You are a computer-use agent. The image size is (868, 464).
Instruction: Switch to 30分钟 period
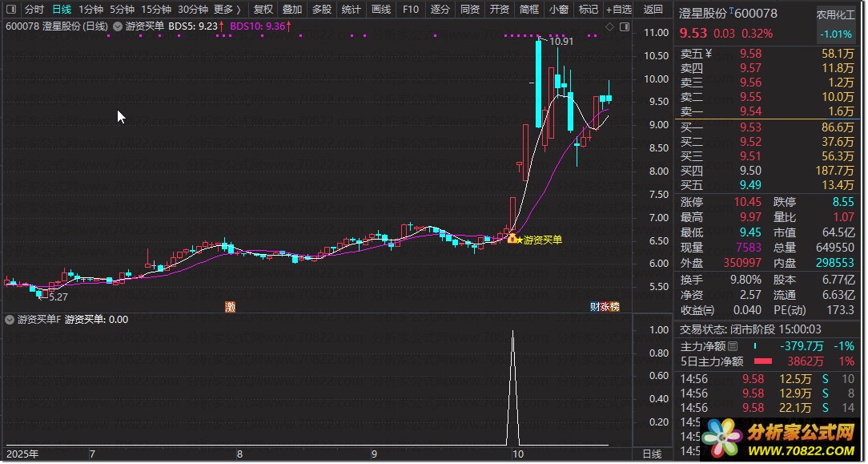[193, 10]
